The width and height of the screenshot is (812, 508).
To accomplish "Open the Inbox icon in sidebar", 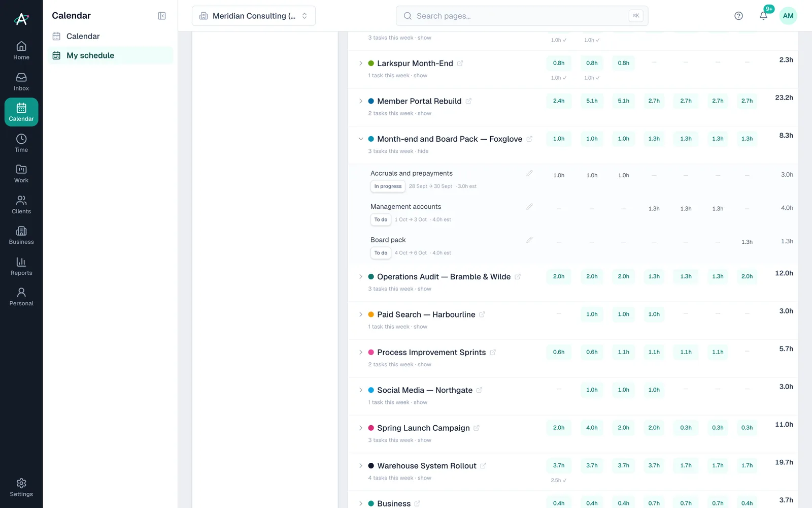I will pos(21,82).
